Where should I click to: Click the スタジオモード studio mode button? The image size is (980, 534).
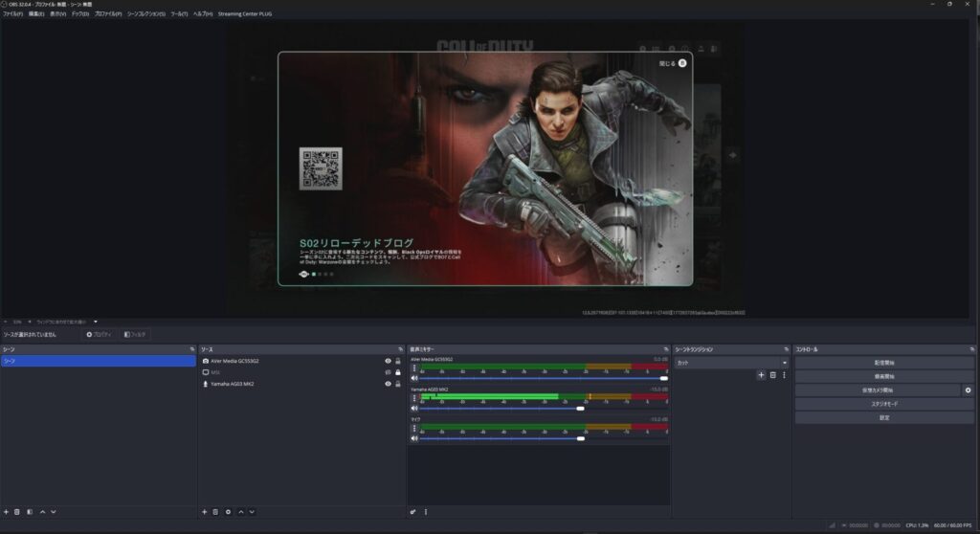pyautogui.click(x=884, y=404)
